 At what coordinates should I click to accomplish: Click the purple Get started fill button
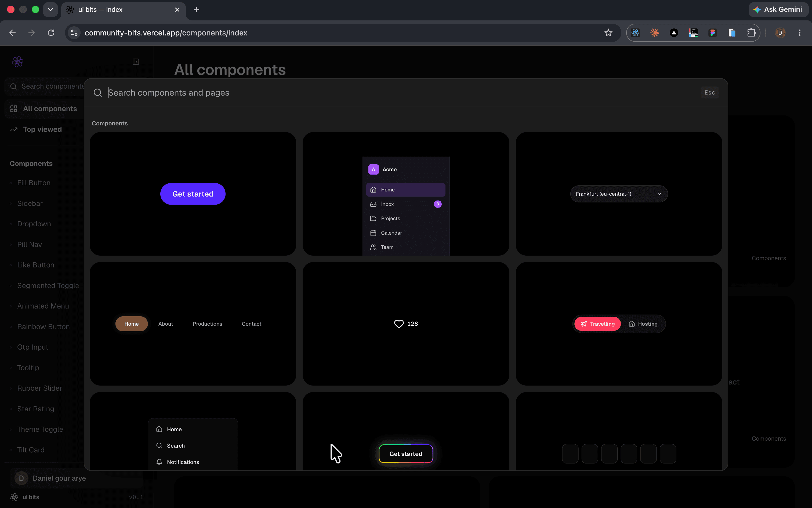coord(193,194)
